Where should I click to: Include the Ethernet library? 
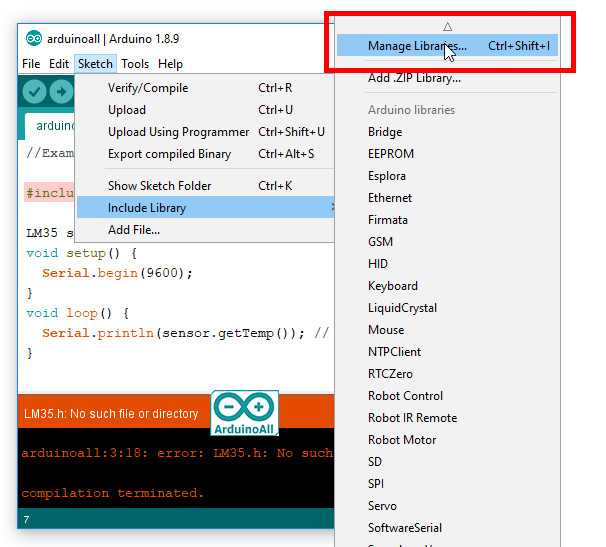448,198
